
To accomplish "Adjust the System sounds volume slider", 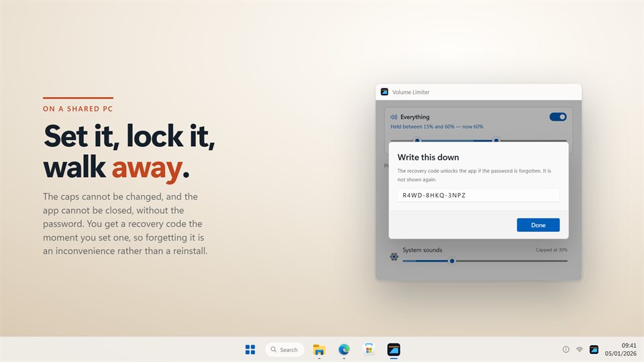I will tap(485, 261).
